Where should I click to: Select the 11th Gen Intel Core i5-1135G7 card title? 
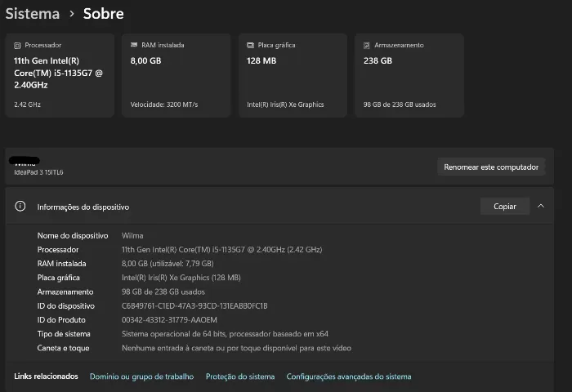58,73
